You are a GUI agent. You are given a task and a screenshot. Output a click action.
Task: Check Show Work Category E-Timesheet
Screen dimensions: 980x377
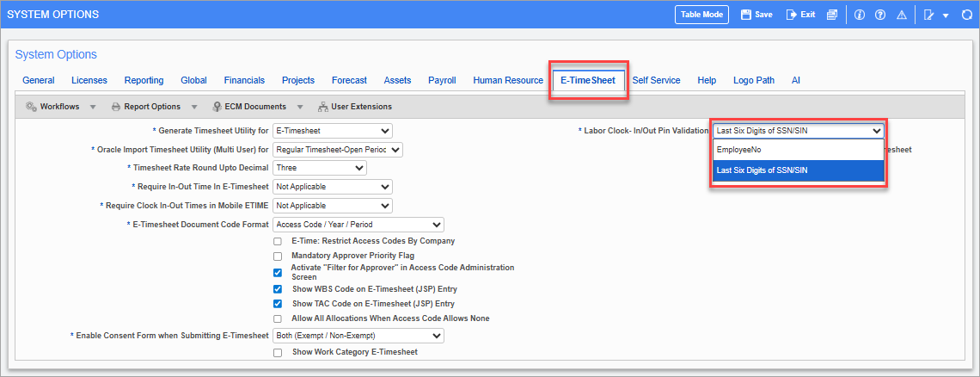278,353
